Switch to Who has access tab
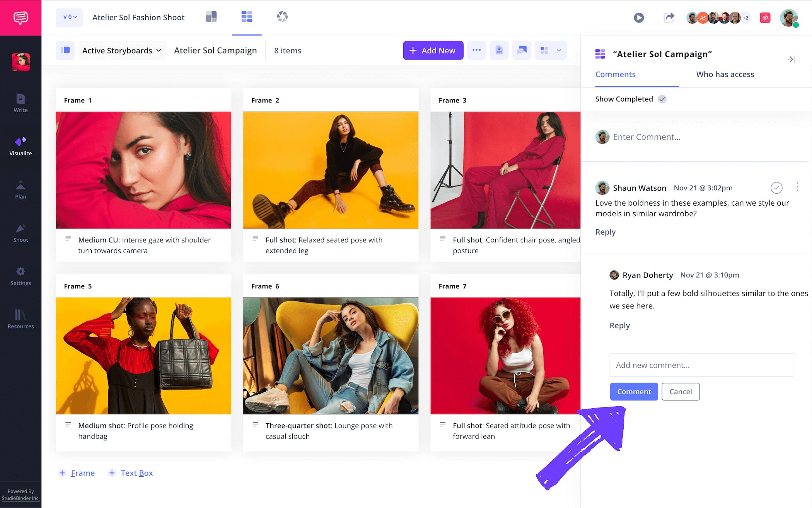This screenshot has width=812, height=508. [725, 74]
